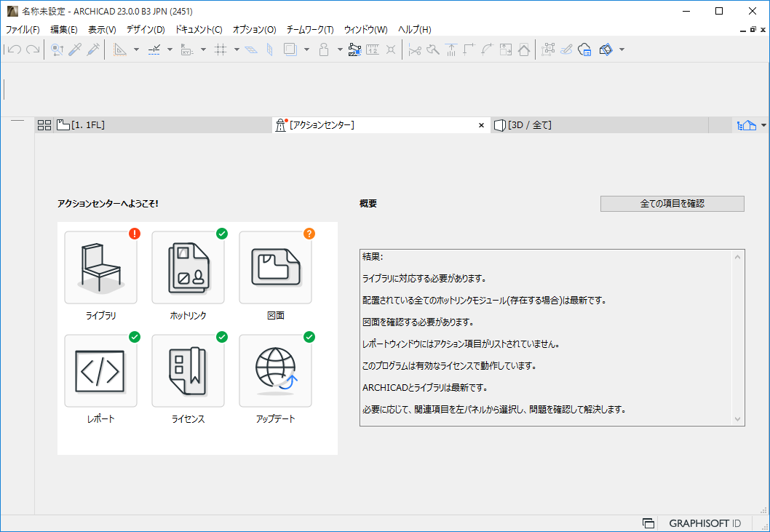Screen dimensions: 770x532
Task: Toggle grid snap icon
Action: (221, 49)
